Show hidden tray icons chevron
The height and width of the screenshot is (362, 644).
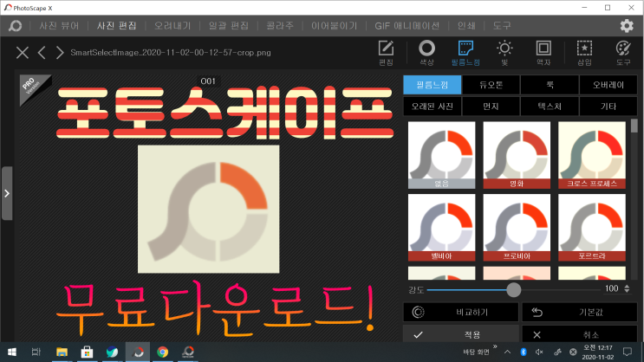click(x=508, y=352)
